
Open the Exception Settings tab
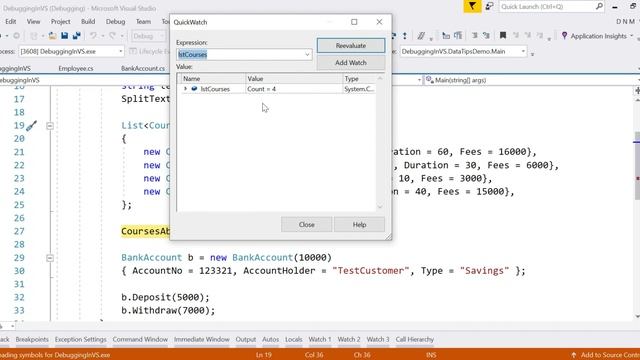[x=80, y=339]
